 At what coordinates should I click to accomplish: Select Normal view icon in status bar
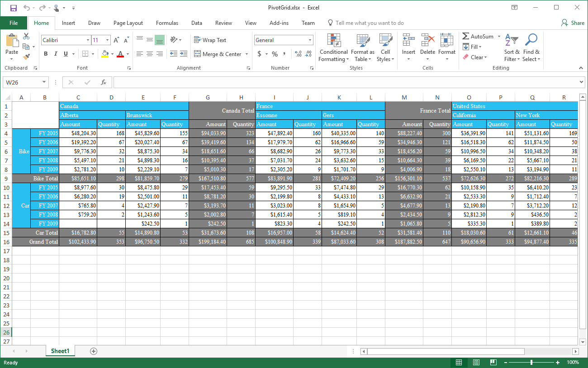(x=459, y=363)
